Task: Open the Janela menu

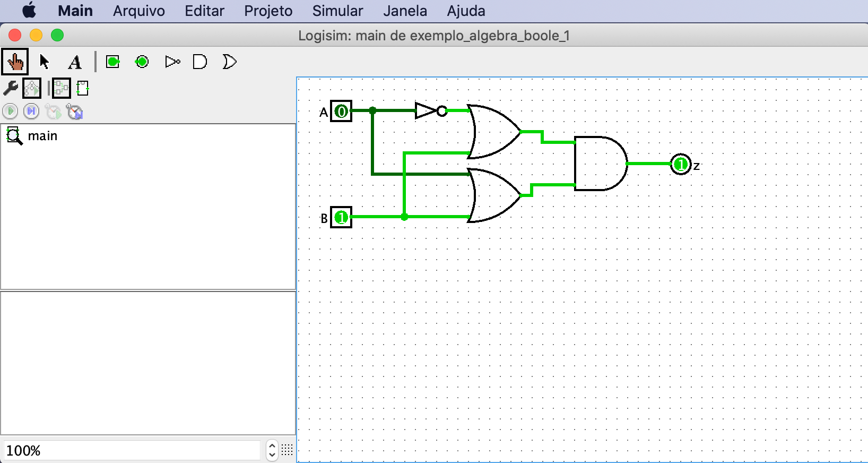Action: point(405,11)
